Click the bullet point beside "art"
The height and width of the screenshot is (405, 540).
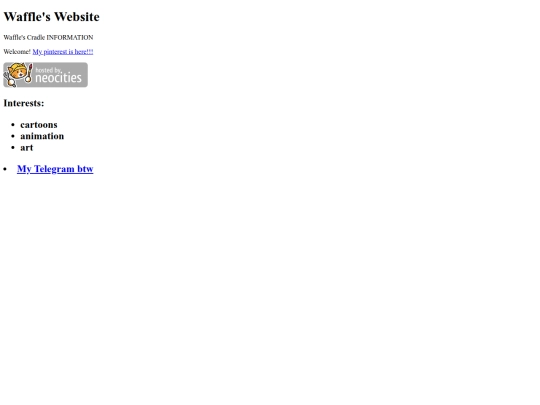click(13, 148)
